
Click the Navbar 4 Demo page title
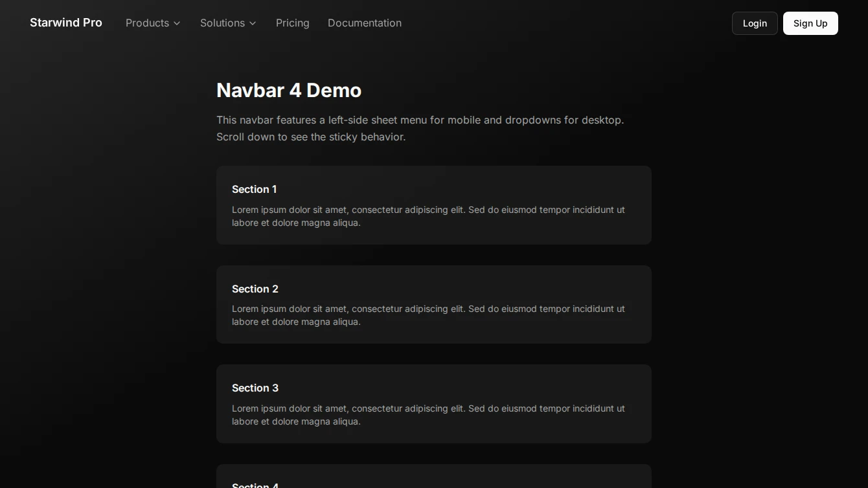[289, 90]
